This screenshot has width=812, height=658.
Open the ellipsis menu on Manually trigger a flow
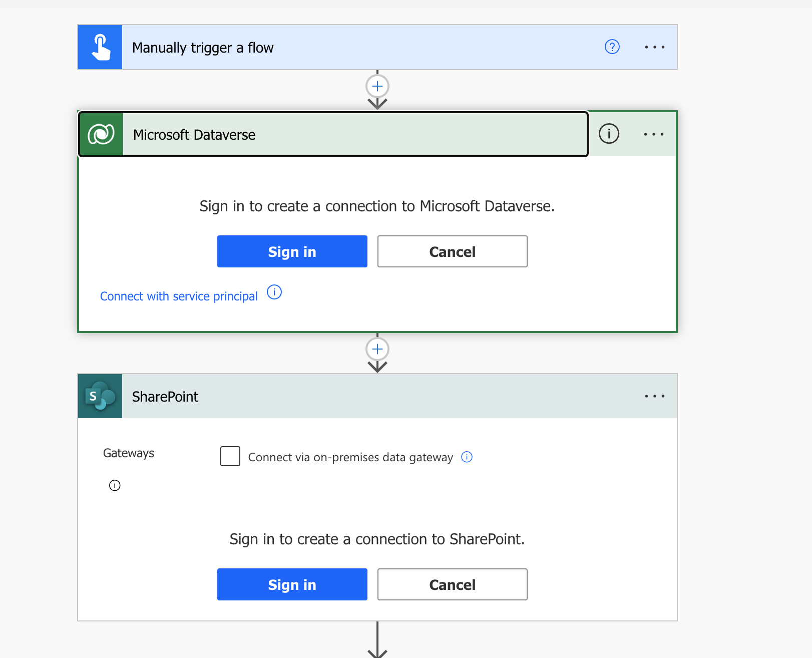655,47
